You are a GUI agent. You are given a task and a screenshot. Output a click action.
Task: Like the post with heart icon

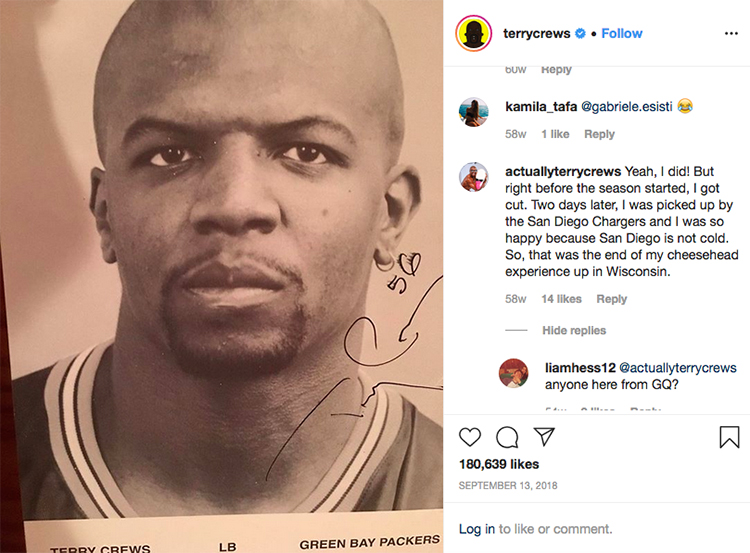pyautogui.click(x=470, y=437)
